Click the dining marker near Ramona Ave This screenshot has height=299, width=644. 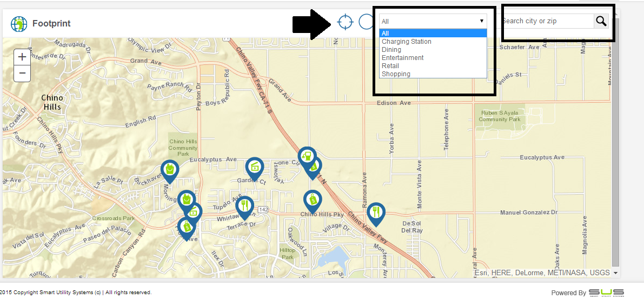pos(376,212)
